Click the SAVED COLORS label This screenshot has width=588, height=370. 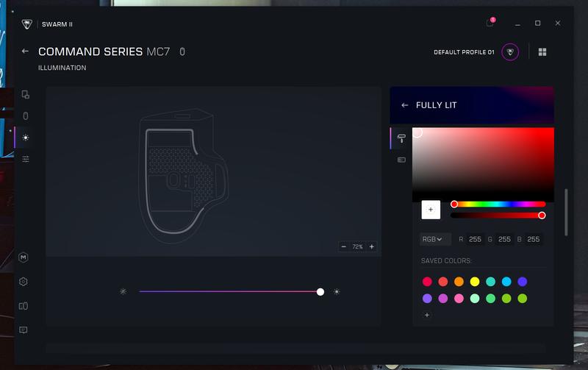[446, 261]
